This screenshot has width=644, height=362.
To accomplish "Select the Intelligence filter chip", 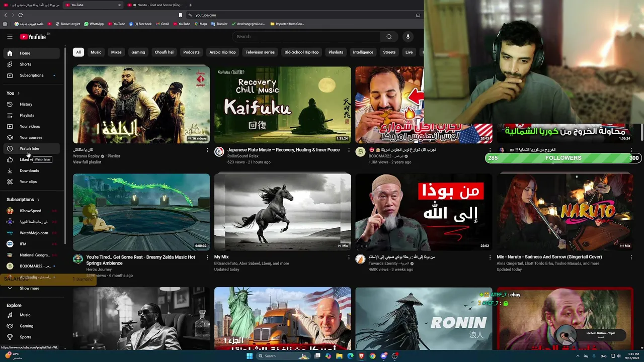I will click(x=363, y=52).
